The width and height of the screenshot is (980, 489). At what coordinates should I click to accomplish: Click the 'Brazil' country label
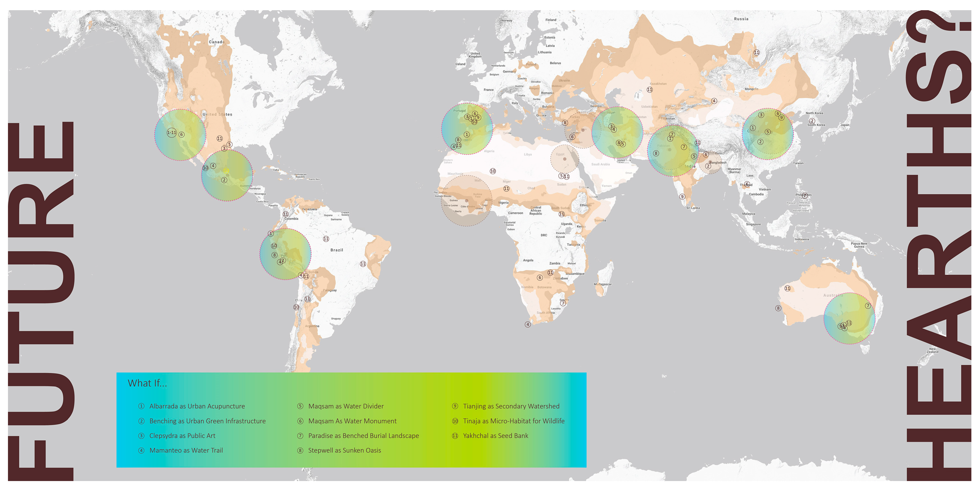click(337, 250)
